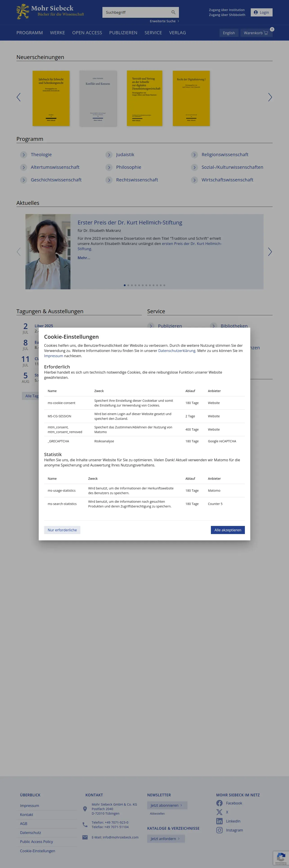Viewport: 289px width, 868px height.
Task: Go back in Aktuelles slider with left arrow
Action: coord(18,252)
